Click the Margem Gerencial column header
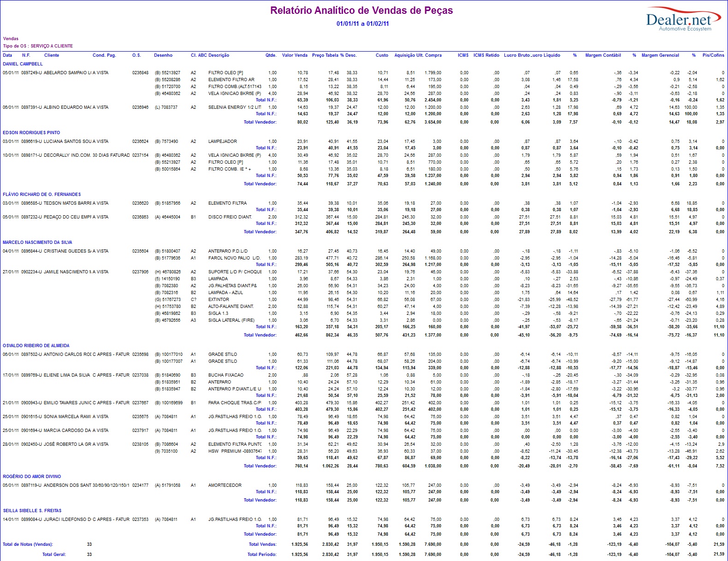This screenshot has width=728, height=561. (x=660, y=55)
